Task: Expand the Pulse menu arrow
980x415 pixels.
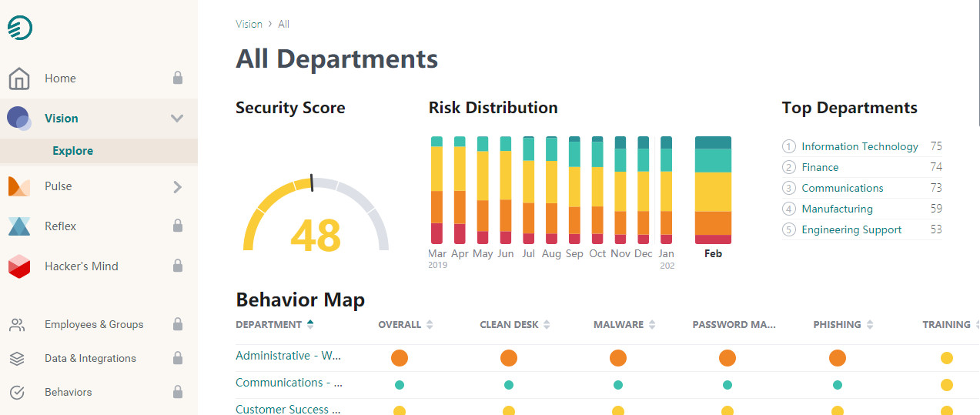Action: pyautogui.click(x=177, y=186)
